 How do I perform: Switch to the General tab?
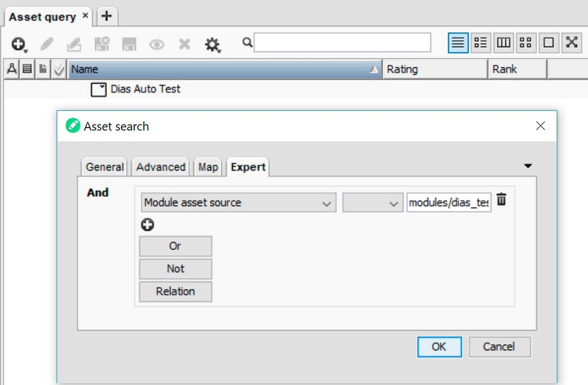105,167
